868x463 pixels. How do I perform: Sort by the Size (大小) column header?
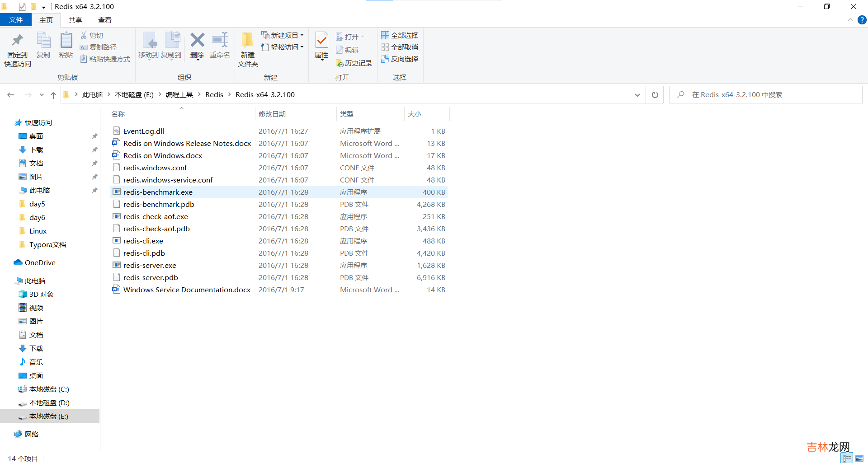coord(427,114)
